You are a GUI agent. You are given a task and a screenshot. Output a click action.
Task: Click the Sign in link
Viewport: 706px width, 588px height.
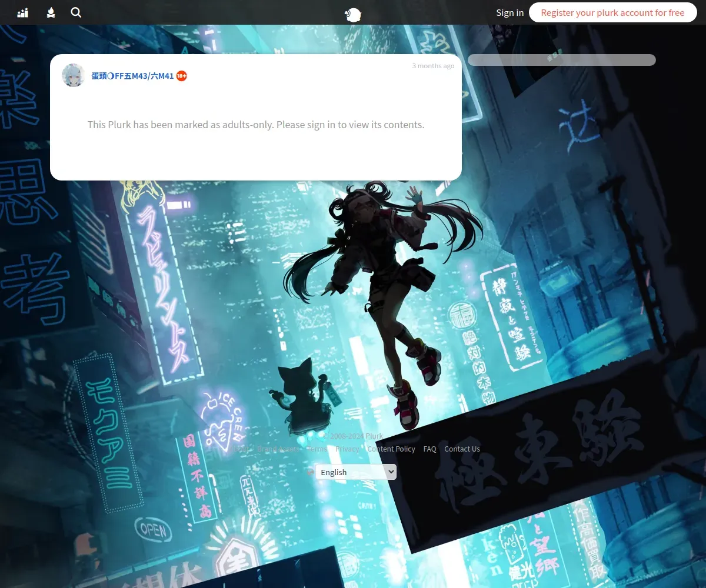click(509, 12)
